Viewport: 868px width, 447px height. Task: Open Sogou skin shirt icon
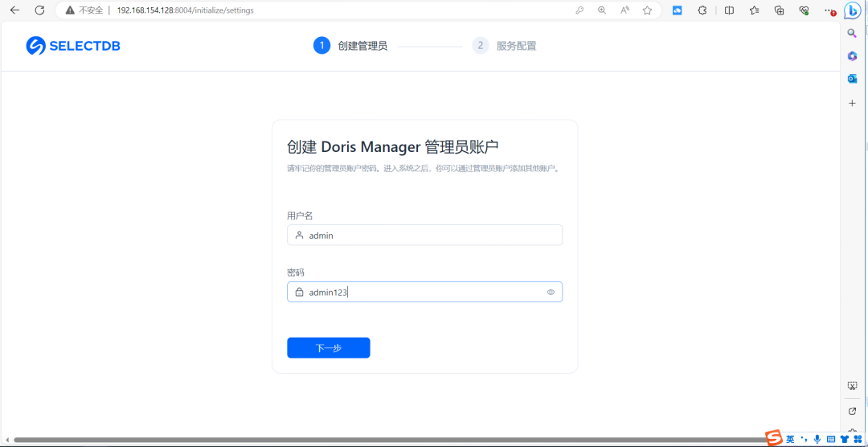click(x=844, y=439)
